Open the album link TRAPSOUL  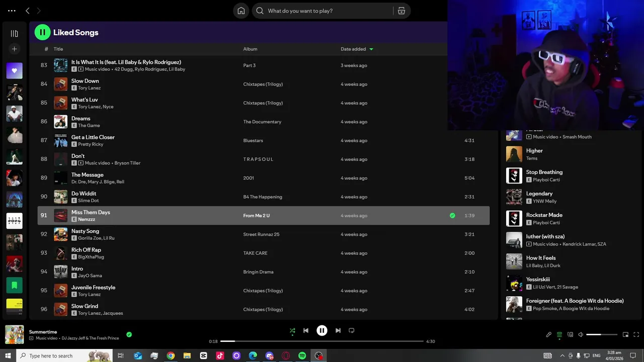tap(258, 159)
